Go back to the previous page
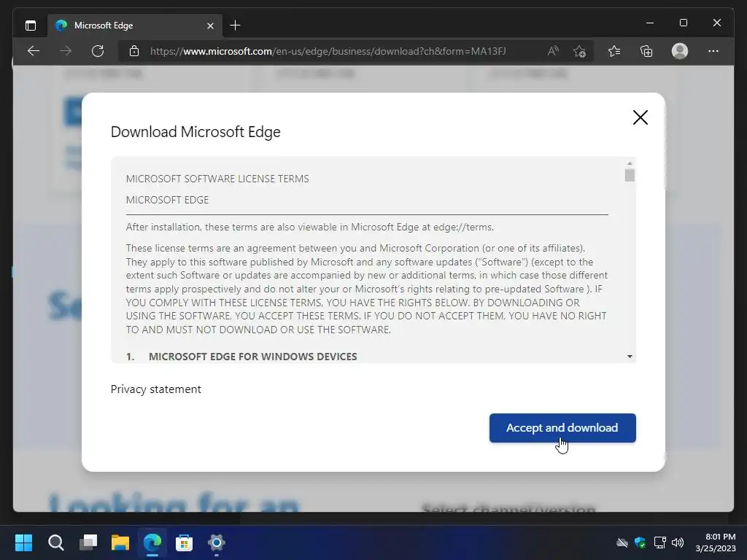 tap(34, 51)
